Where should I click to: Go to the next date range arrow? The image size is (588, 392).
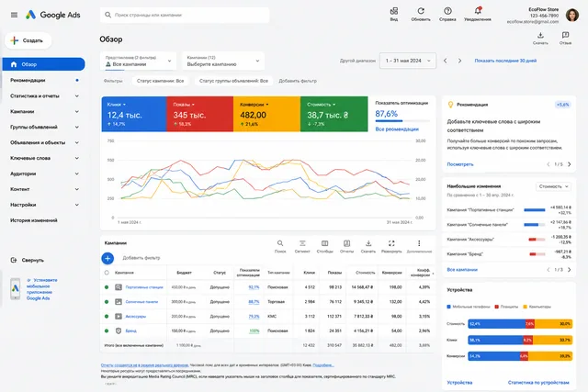click(x=459, y=61)
